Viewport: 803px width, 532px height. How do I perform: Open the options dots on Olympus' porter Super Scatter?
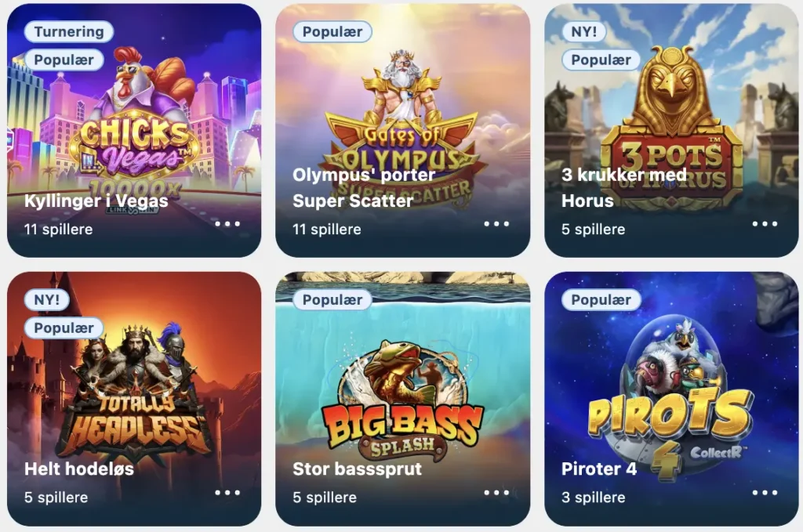coord(496,224)
